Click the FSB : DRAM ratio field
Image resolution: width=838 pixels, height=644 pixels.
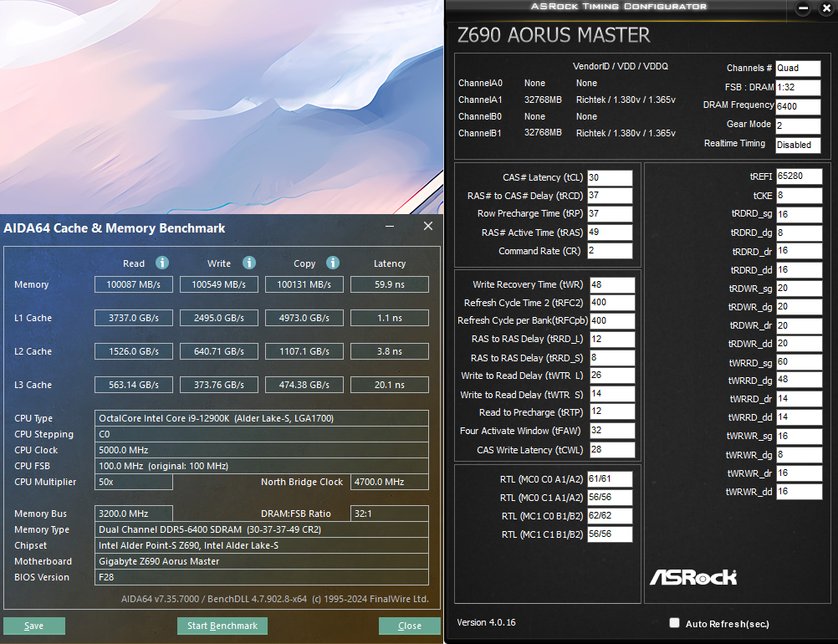[x=798, y=88]
